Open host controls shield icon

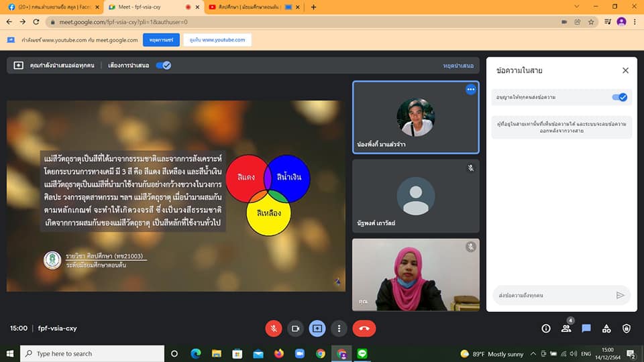tap(627, 328)
